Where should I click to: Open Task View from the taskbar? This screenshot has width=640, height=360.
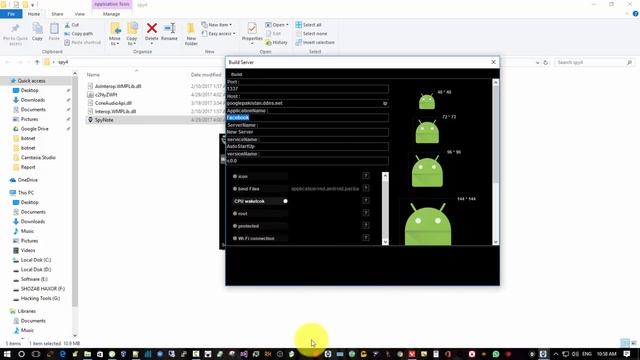[x=36, y=354]
